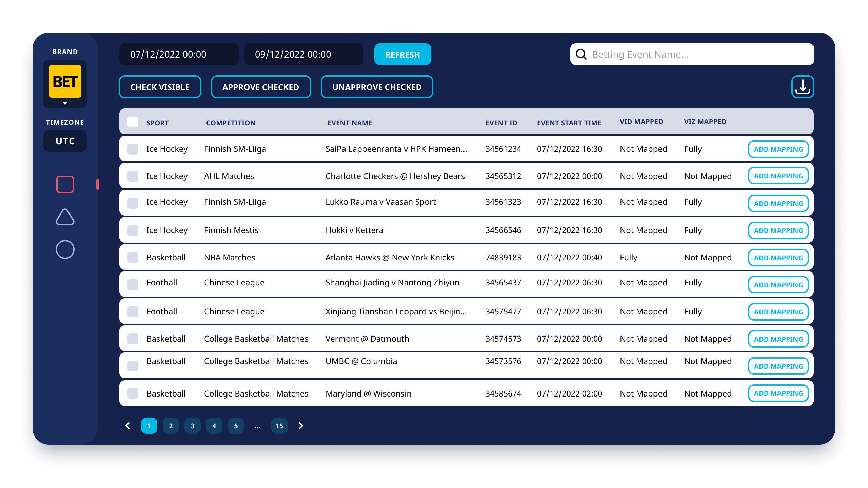
Task: Click the yellow BET brand logo
Action: (65, 81)
